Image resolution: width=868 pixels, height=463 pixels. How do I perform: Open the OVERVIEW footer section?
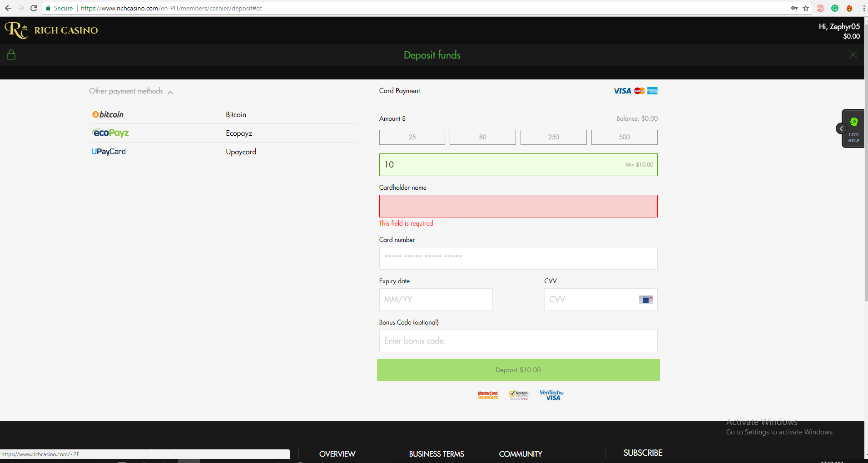337,454
